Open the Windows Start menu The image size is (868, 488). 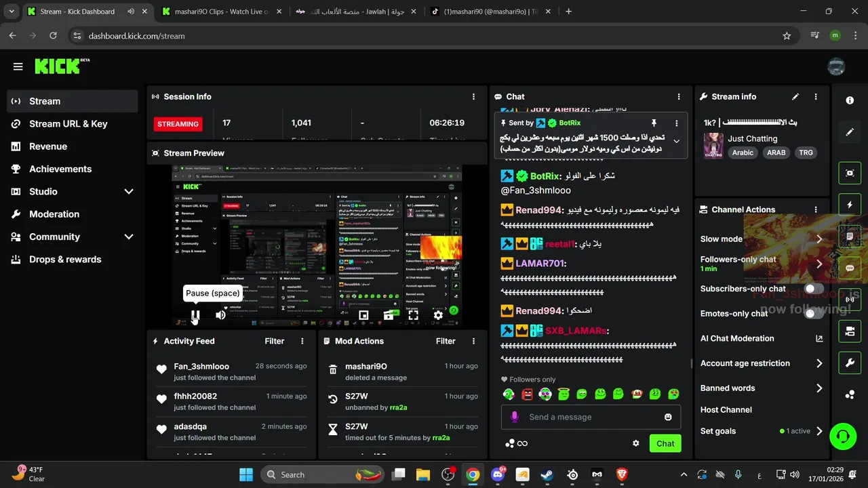point(245,474)
